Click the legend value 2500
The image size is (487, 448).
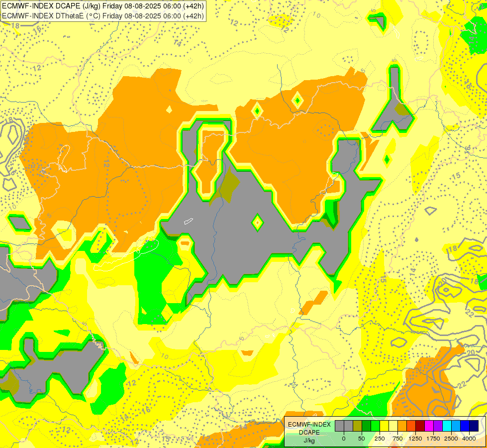(451, 439)
